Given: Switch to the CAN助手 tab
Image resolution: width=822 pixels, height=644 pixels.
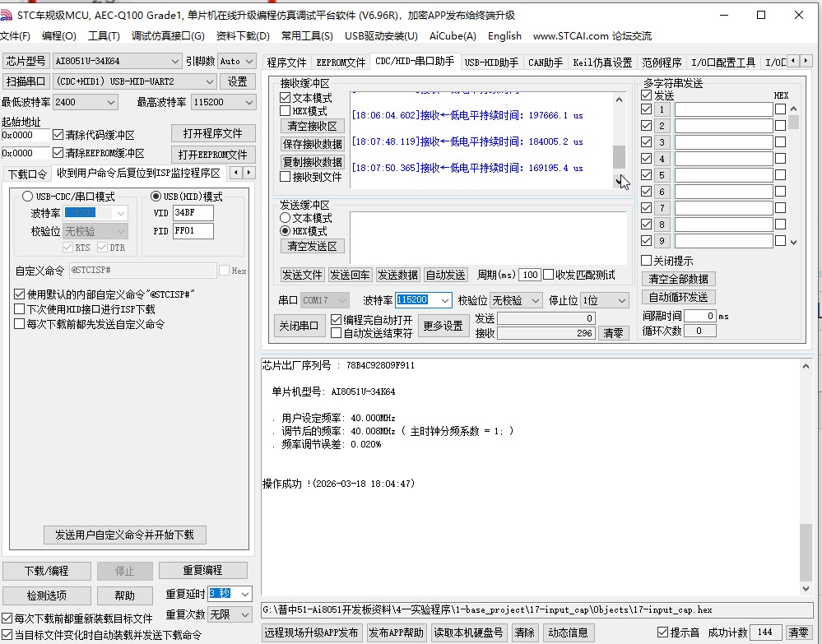Looking at the screenshot, I should 546,61.
